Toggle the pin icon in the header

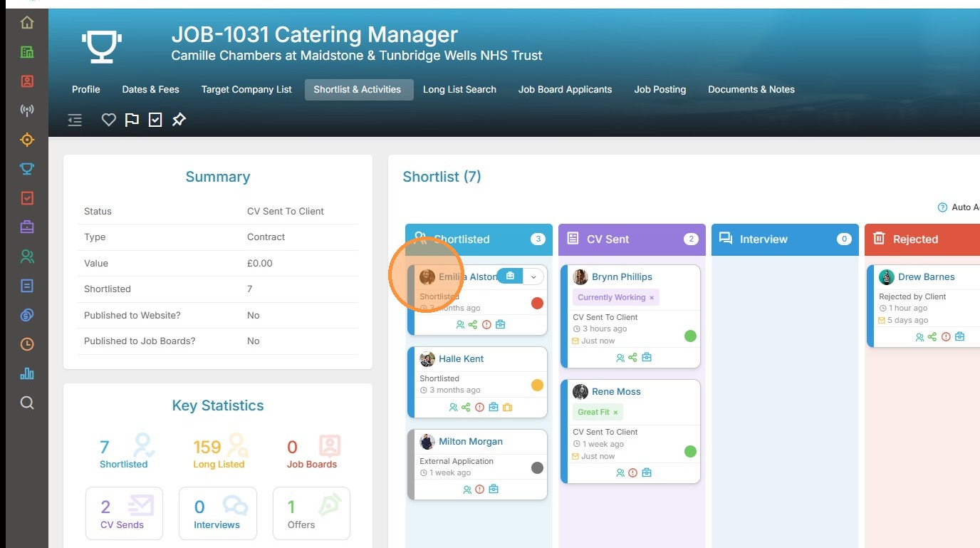pyautogui.click(x=179, y=120)
